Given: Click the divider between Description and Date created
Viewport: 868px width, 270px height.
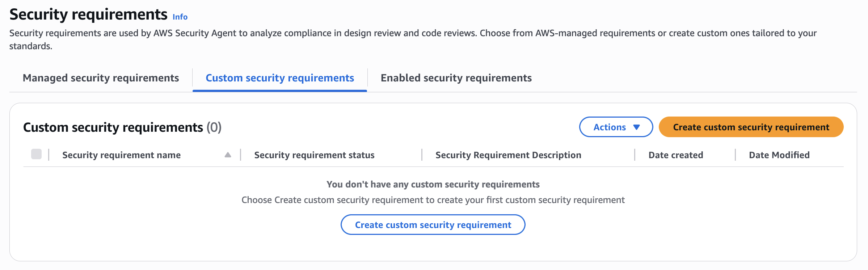Looking at the screenshot, I should click(635, 155).
